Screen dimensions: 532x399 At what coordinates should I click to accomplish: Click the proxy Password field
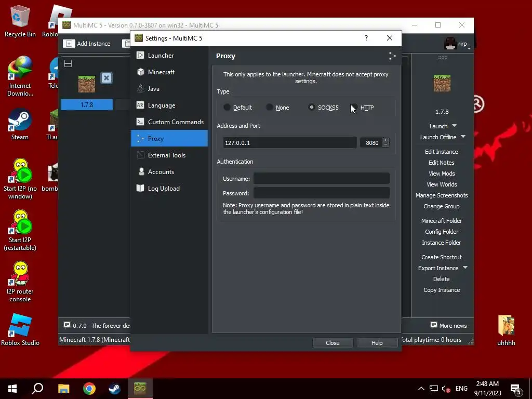click(321, 193)
